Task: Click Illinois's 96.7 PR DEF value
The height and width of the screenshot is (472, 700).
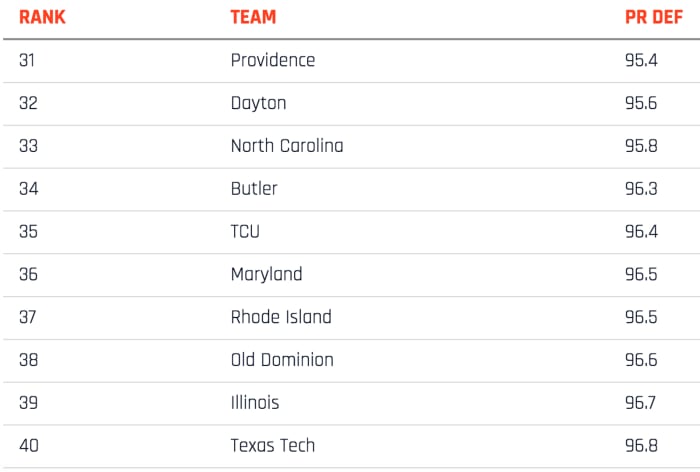Action: (x=641, y=403)
